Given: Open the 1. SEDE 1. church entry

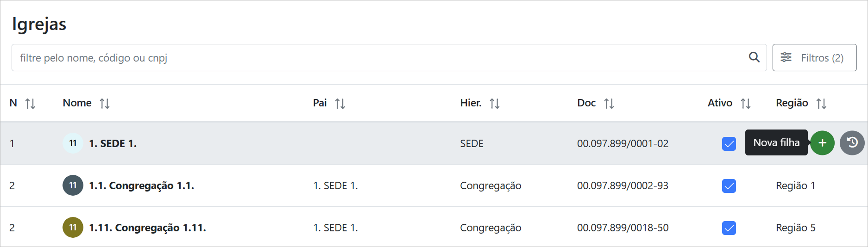Looking at the screenshot, I should click(x=113, y=144).
